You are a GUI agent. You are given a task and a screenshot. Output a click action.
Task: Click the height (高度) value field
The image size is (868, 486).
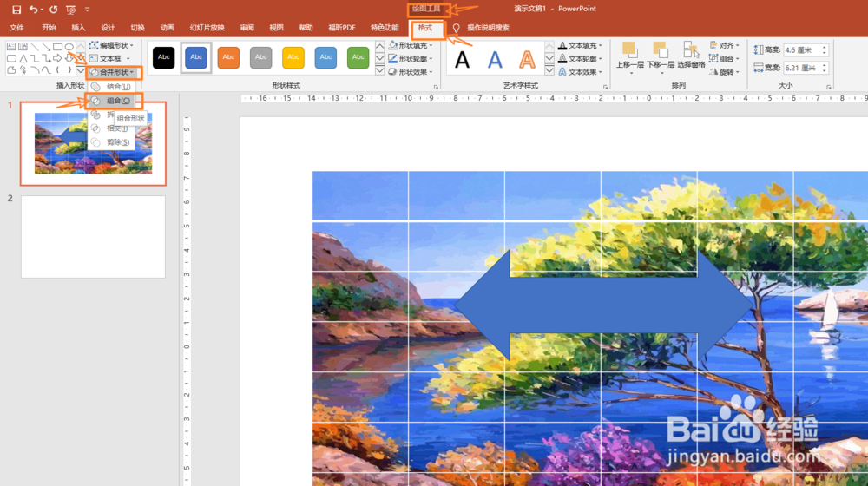(806, 49)
